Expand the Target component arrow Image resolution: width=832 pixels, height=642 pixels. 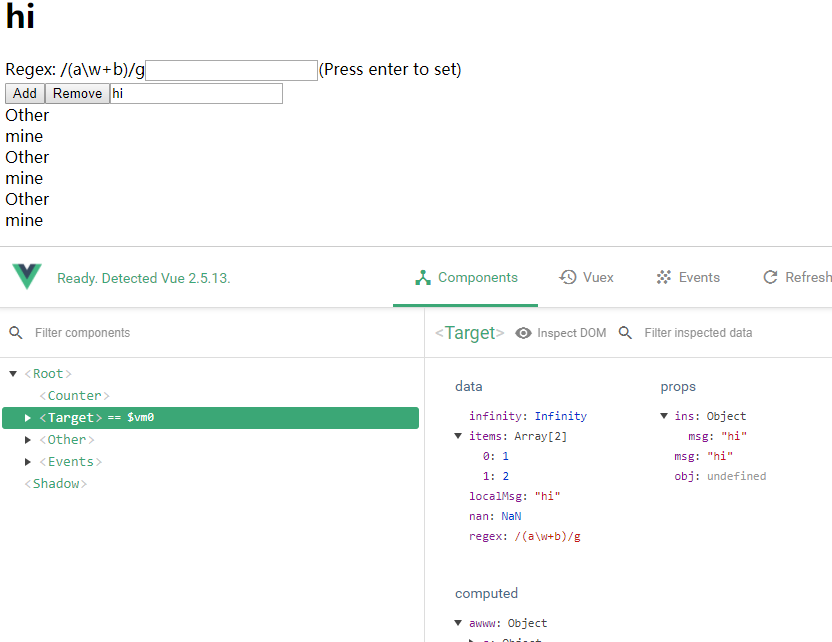point(28,418)
